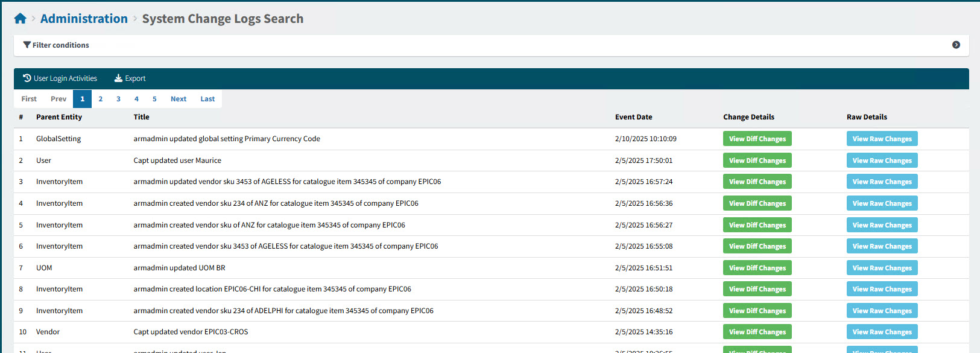980x353 pixels.
Task: Click the Export download icon
Action: point(118,78)
